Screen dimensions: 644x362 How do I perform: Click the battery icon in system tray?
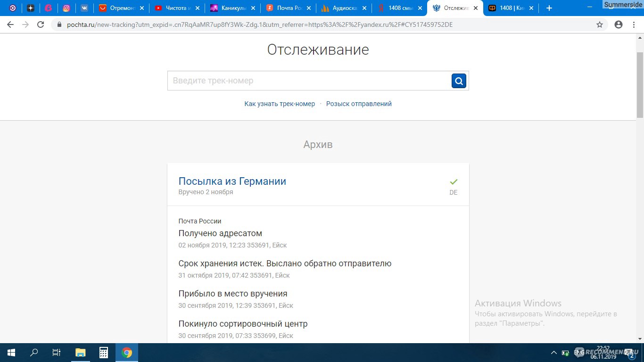(565, 353)
